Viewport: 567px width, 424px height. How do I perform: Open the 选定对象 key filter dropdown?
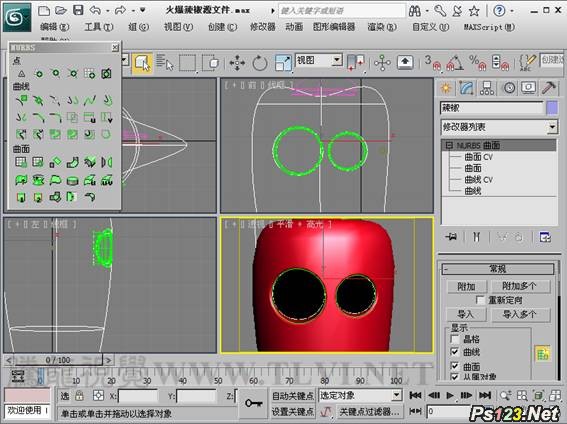(x=360, y=395)
